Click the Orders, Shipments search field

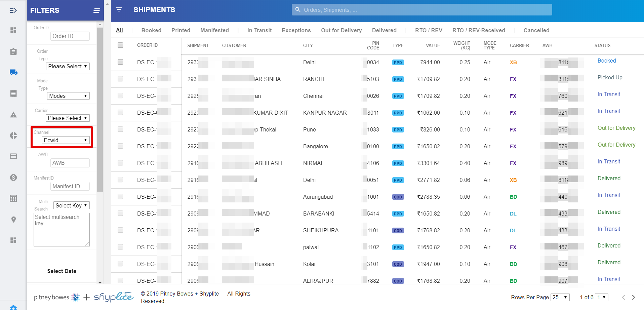(x=422, y=10)
